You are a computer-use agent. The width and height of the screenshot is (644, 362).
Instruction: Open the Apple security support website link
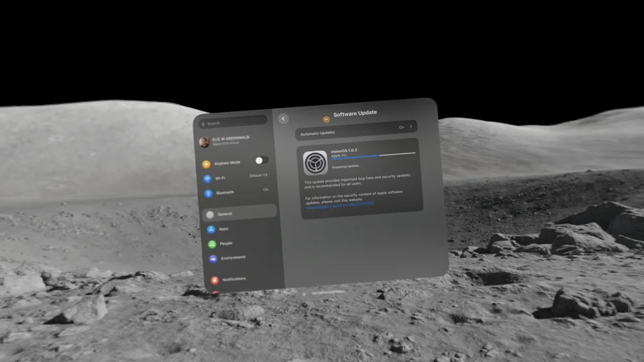point(339,208)
